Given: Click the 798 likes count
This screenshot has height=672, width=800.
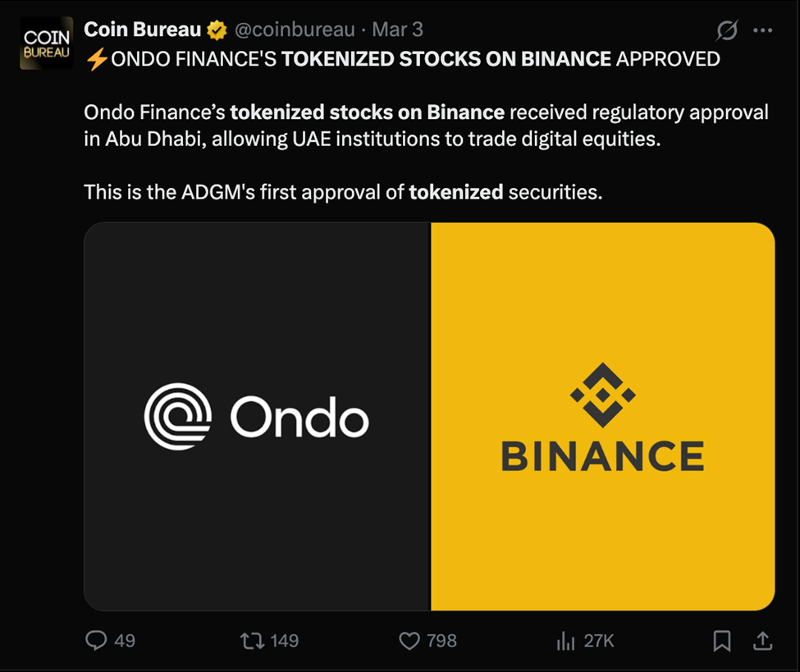Looking at the screenshot, I should [x=441, y=641].
